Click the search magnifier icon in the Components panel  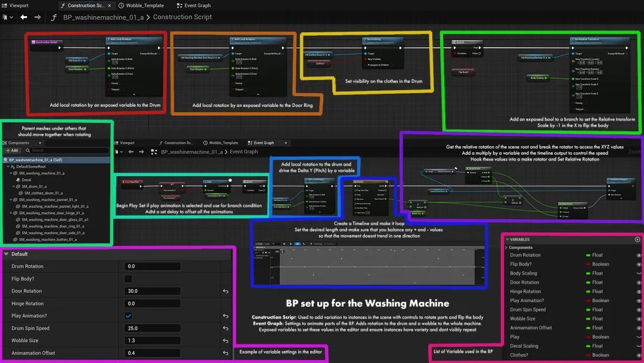(28, 150)
